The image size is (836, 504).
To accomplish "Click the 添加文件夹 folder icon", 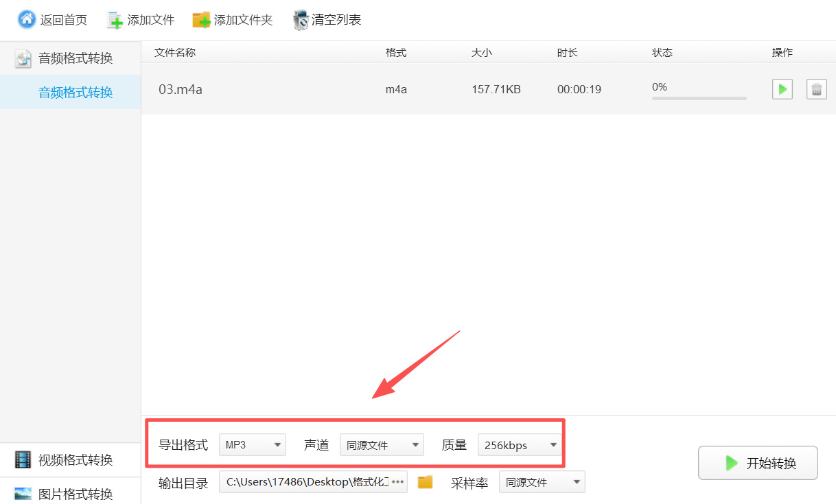I will tap(201, 20).
